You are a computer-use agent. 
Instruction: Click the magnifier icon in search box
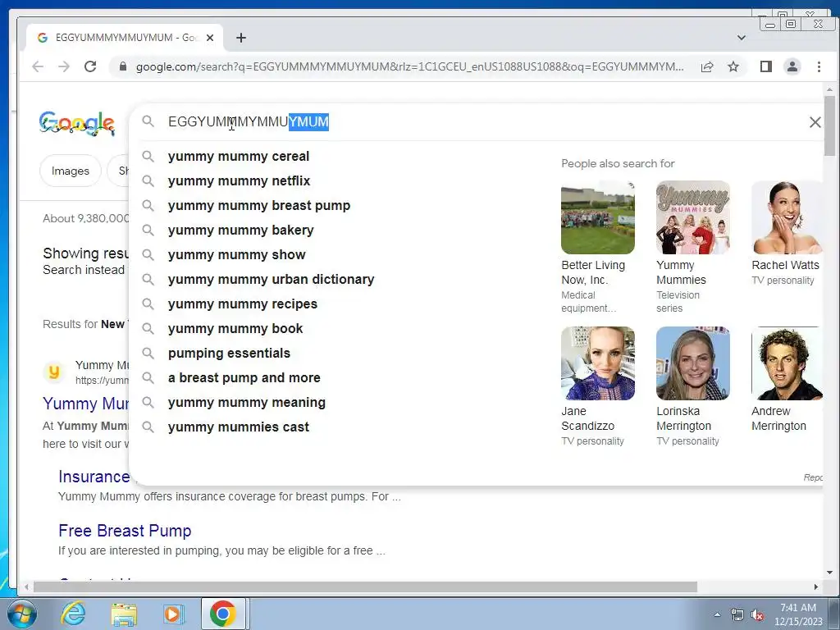pos(148,121)
